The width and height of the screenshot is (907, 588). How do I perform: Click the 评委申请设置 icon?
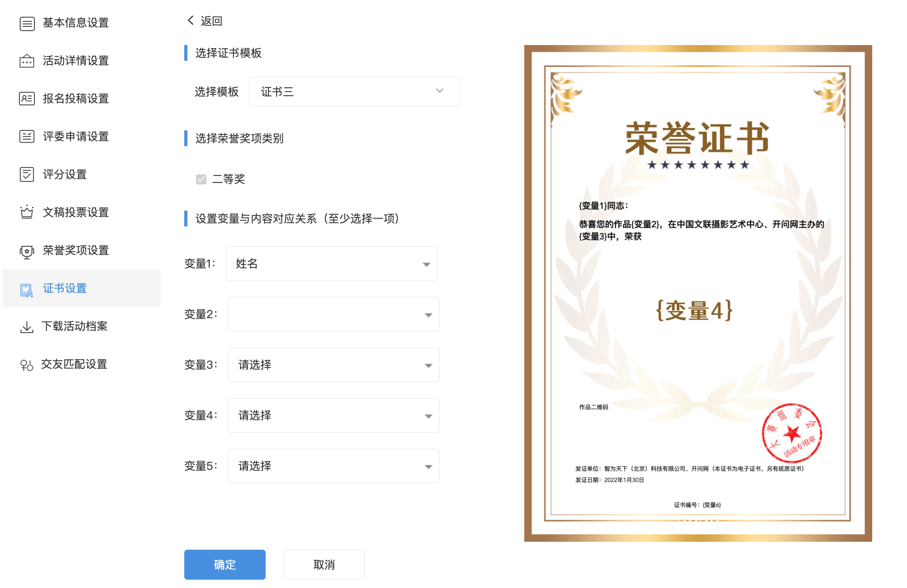pos(27,137)
